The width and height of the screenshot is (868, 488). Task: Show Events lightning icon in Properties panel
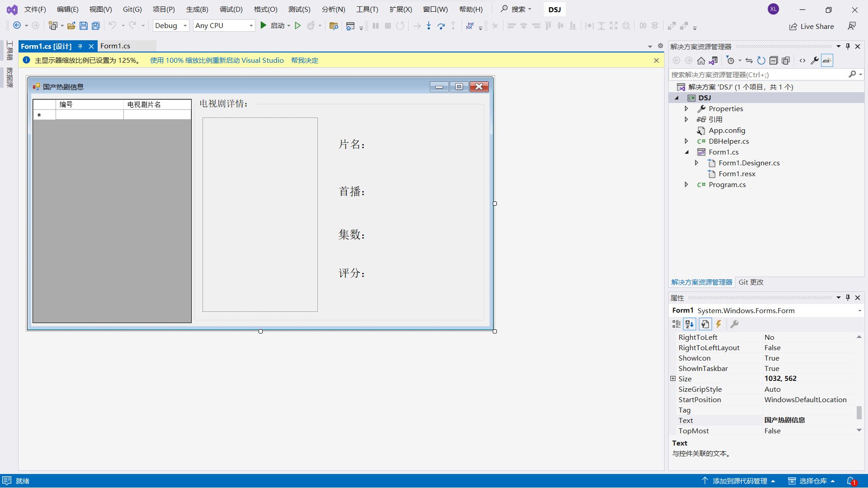718,324
